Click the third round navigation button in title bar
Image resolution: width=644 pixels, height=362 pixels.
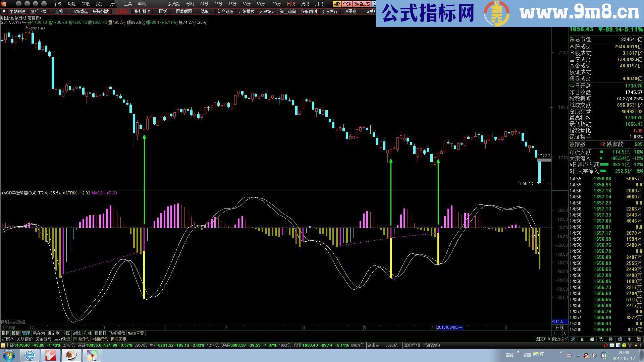point(36,4)
